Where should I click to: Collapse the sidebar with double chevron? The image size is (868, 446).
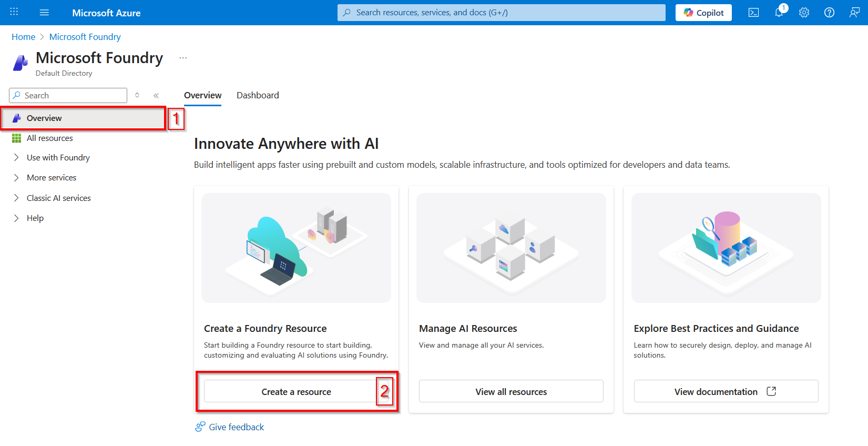point(156,95)
